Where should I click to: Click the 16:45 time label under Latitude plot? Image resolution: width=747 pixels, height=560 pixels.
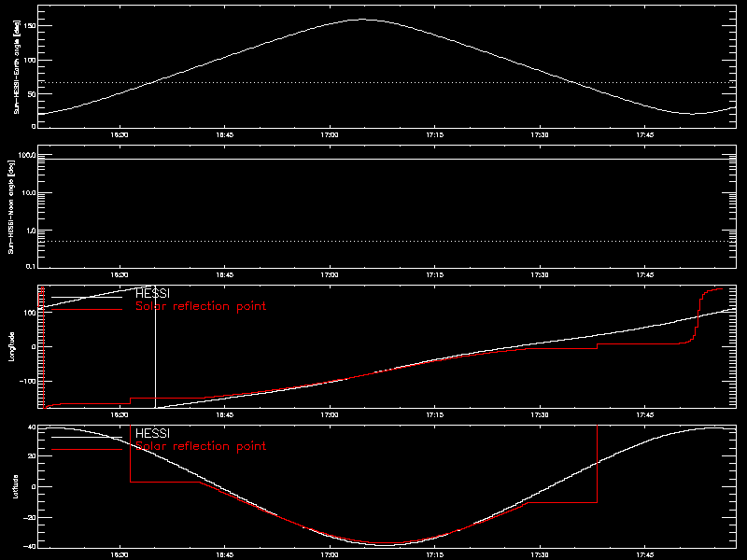point(224,555)
